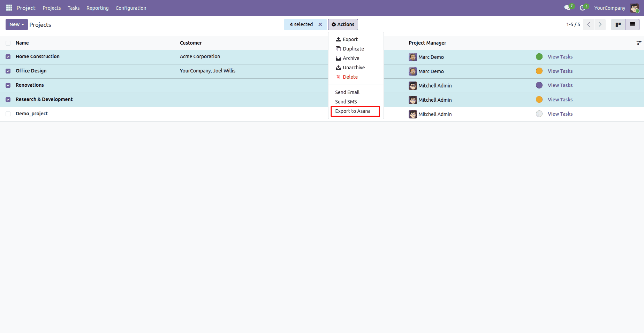Open View Tasks for Home Construction
Screen dimensions: 644x333
[560, 57]
